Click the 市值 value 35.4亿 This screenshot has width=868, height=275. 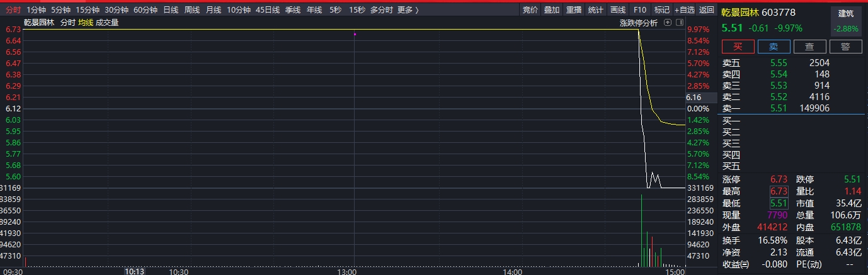click(x=848, y=203)
